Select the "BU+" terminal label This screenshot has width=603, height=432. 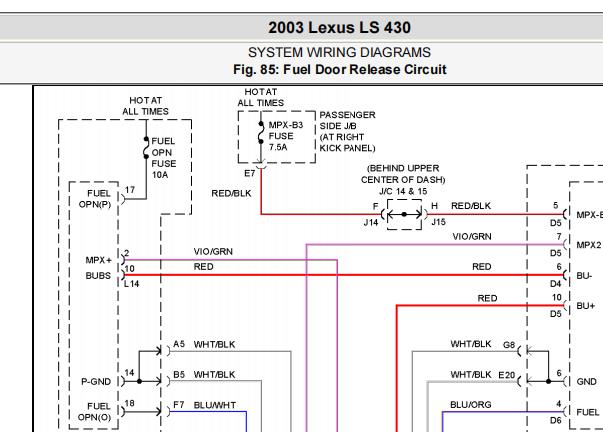coord(586,306)
